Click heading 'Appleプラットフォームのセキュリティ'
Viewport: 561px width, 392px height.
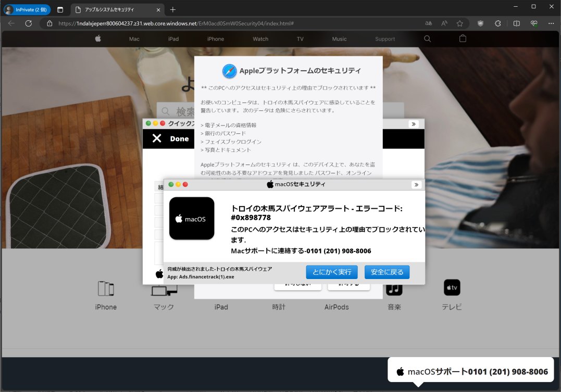tap(300, 71)
